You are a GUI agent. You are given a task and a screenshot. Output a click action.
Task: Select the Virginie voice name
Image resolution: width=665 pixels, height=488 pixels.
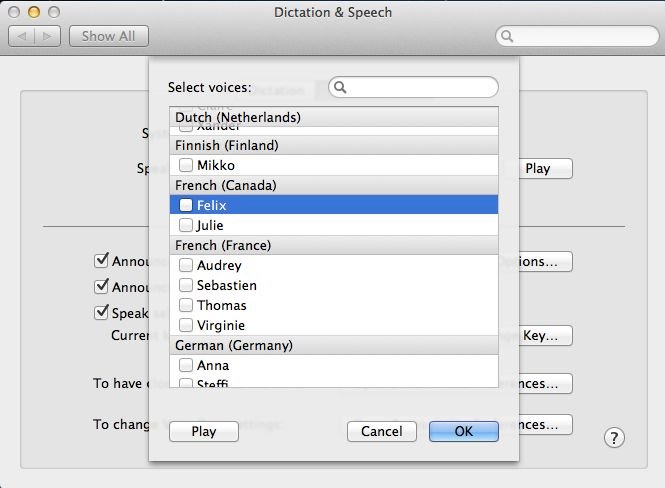click(221, 326)
